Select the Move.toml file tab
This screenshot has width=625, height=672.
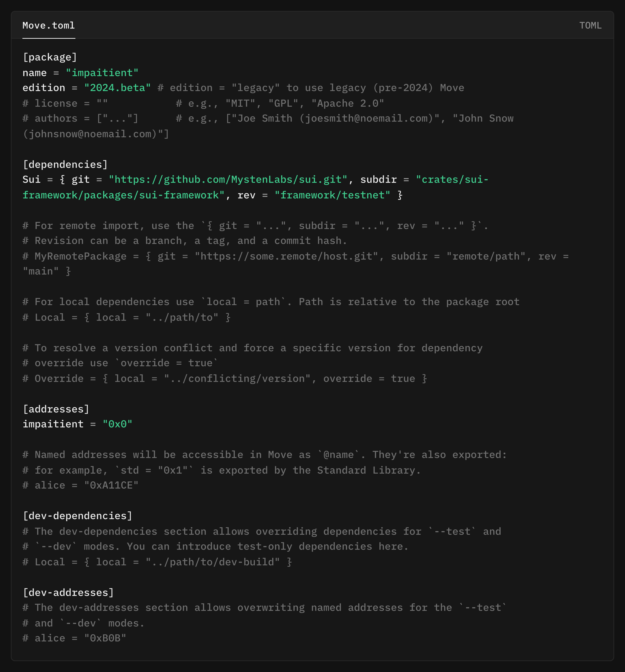tap(48, 25)
